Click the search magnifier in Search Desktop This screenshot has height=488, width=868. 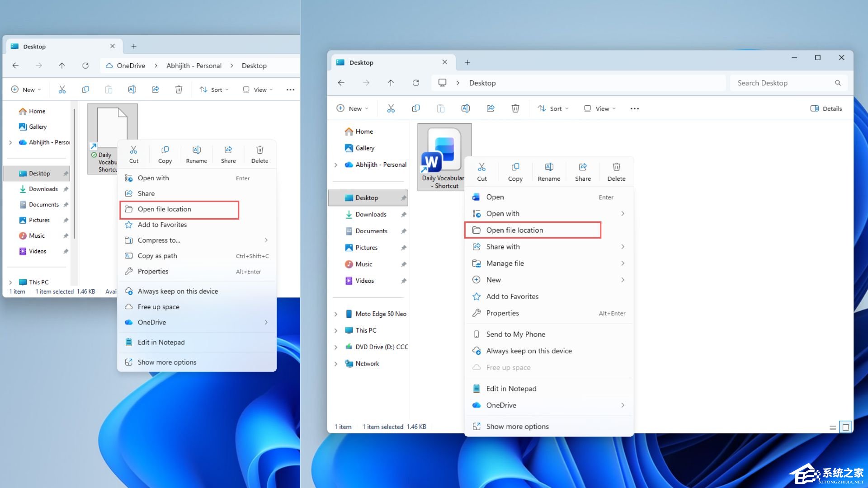[838, 83]
